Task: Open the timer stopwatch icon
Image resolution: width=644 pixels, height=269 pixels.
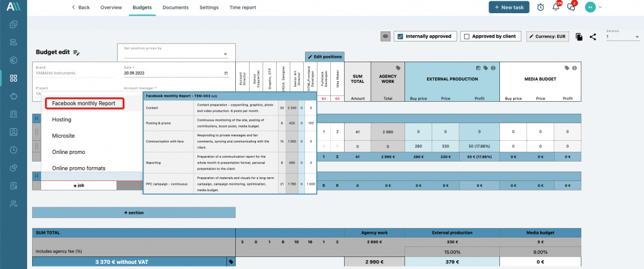Action: pos(541,7)
